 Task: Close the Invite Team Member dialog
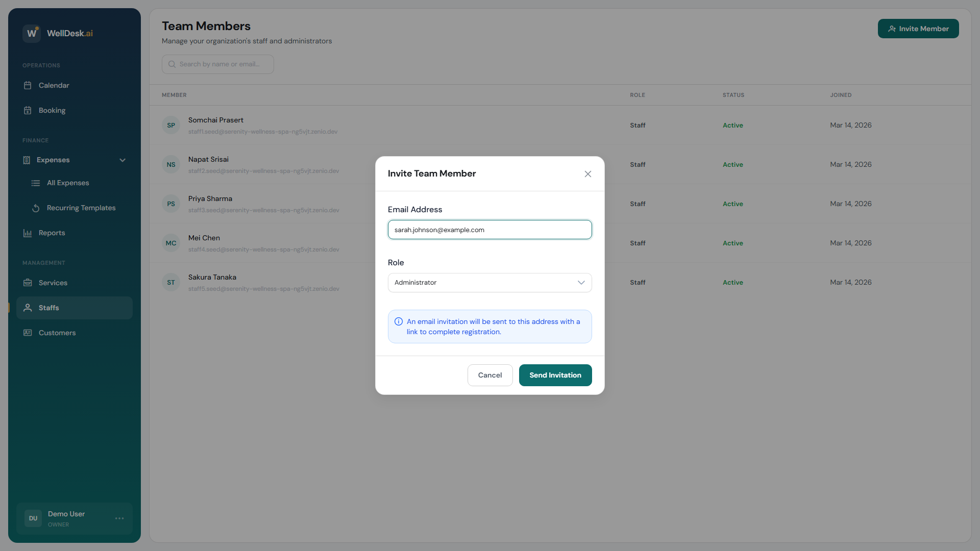coord(588,174)
